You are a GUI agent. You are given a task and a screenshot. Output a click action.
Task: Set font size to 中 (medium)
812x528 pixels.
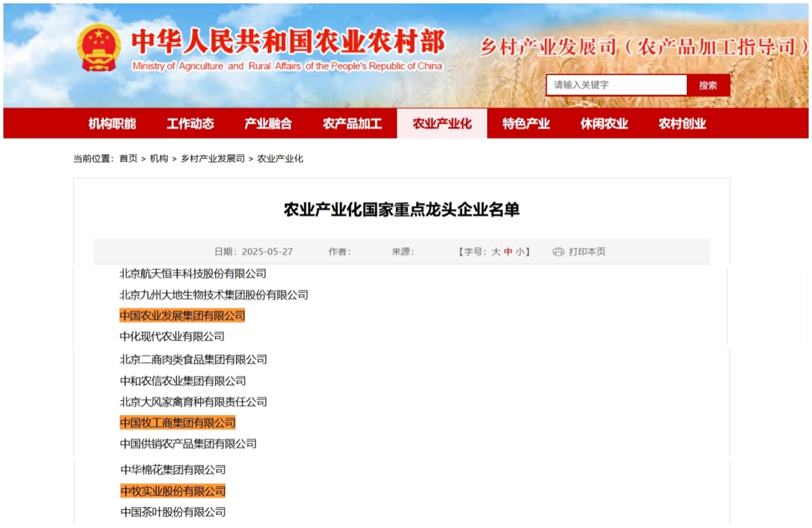point(508,252)
